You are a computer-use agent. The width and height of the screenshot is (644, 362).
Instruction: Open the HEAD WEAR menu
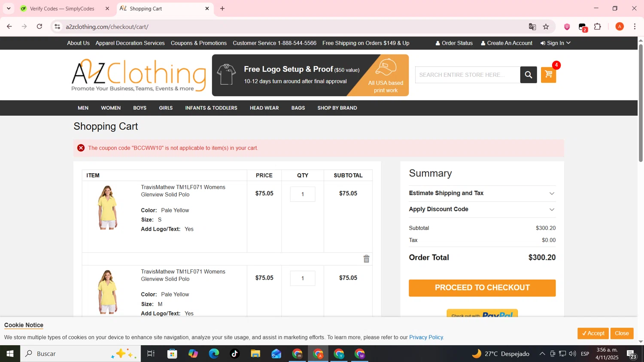click(264, 108)
